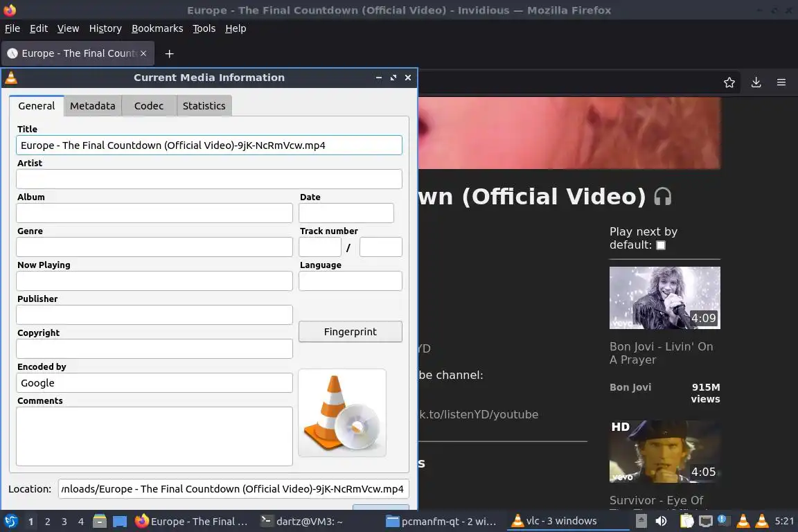Switch to pcmanfm-qt windows in taskbar

441,522
